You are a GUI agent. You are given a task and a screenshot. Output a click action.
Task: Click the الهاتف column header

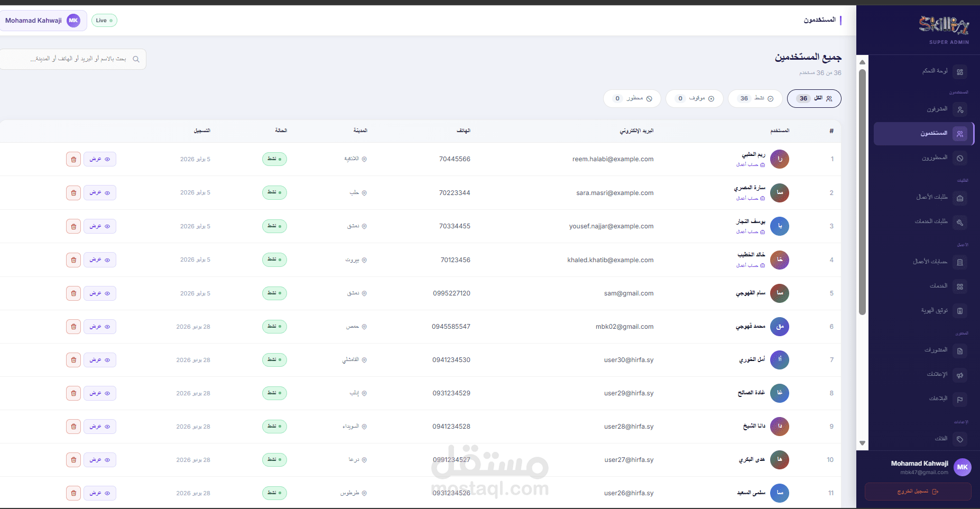(x=464, y=131)
